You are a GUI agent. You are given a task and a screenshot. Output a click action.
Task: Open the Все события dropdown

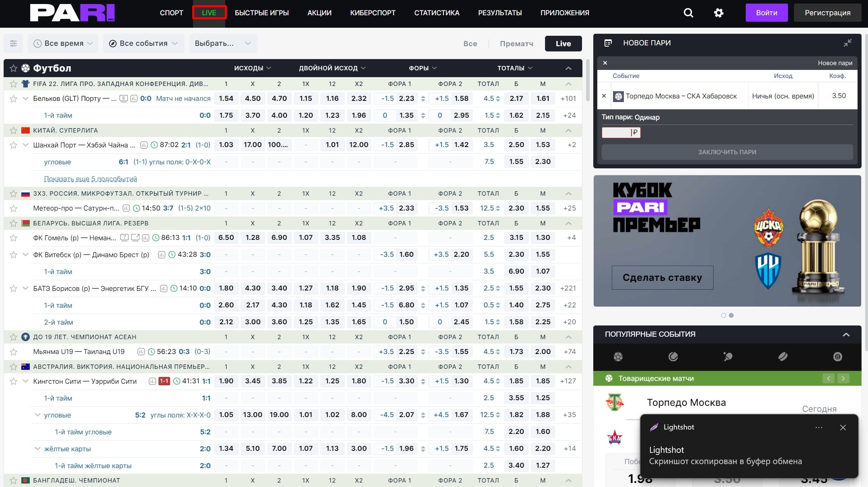pos(144,43)
